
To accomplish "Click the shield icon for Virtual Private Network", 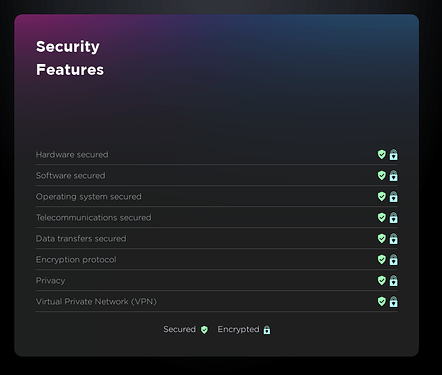I will click(x=382, y=301).
